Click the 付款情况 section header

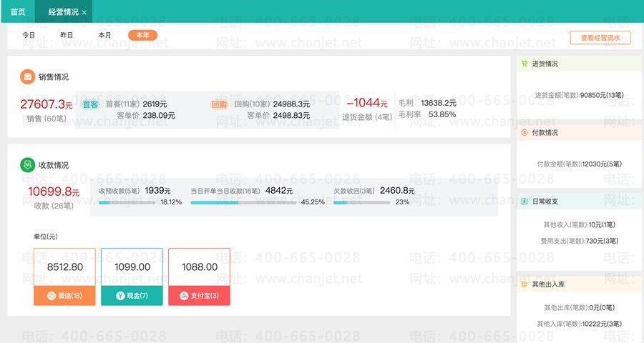point(579,132)
